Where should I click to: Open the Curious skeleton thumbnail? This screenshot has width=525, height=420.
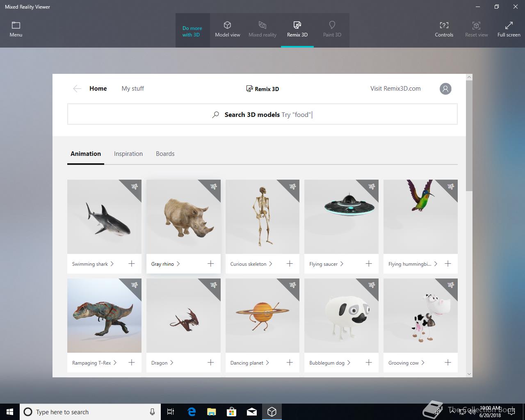pos(262,217)
